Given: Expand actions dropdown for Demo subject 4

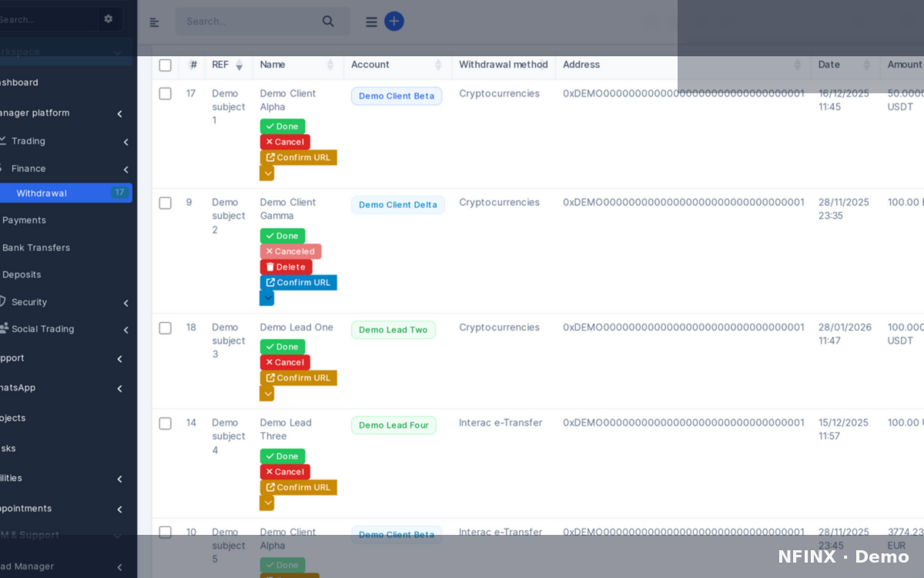Looking at the screenshot, I should click(267, 503).
